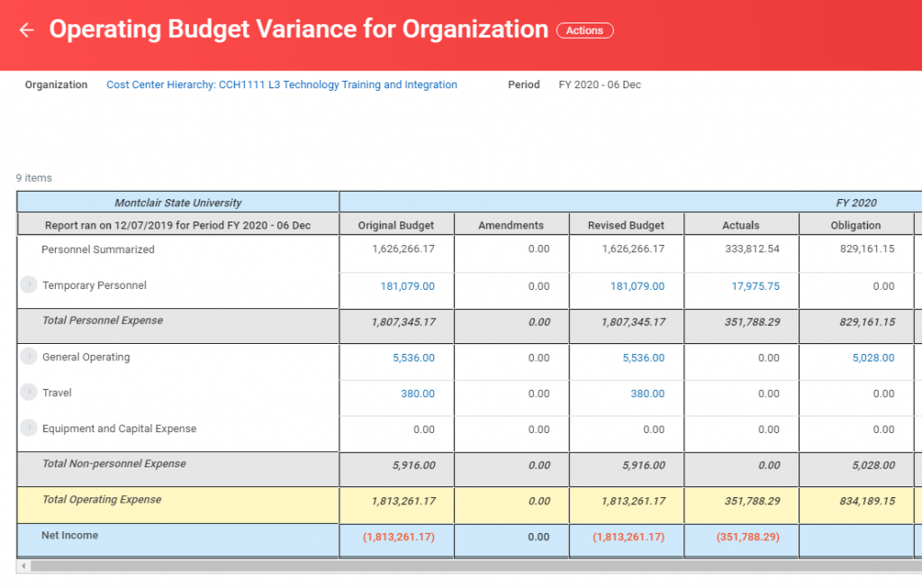
Task: Expand Equipment and Capital Expense row
Action: point(29,429)
